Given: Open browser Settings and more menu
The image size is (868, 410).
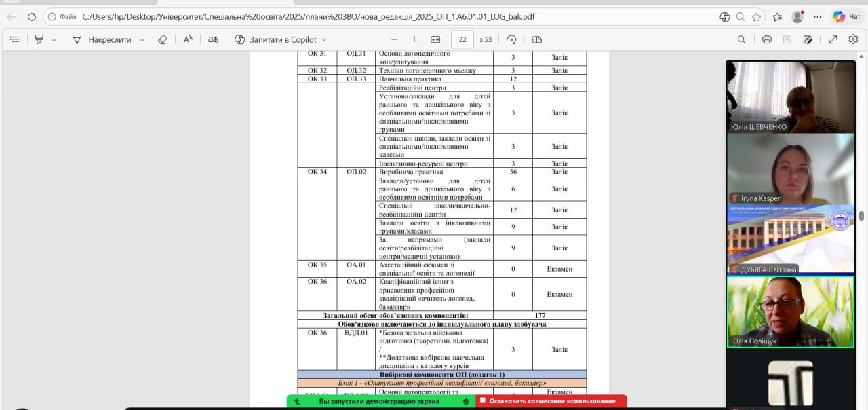Looking at the screenshot, I should (818, 16).
